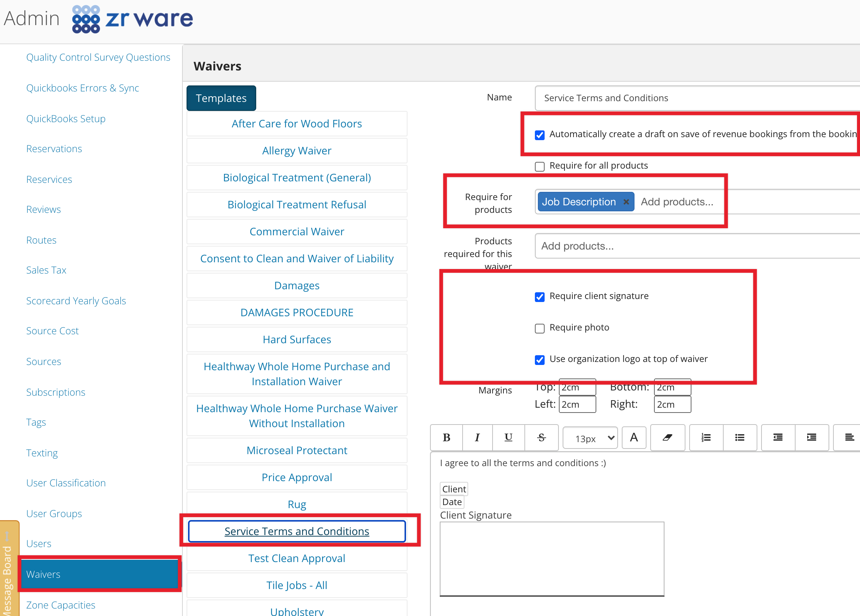Insert a bulleted unordered list
The image size is (860, 616).
pos(739,437)
